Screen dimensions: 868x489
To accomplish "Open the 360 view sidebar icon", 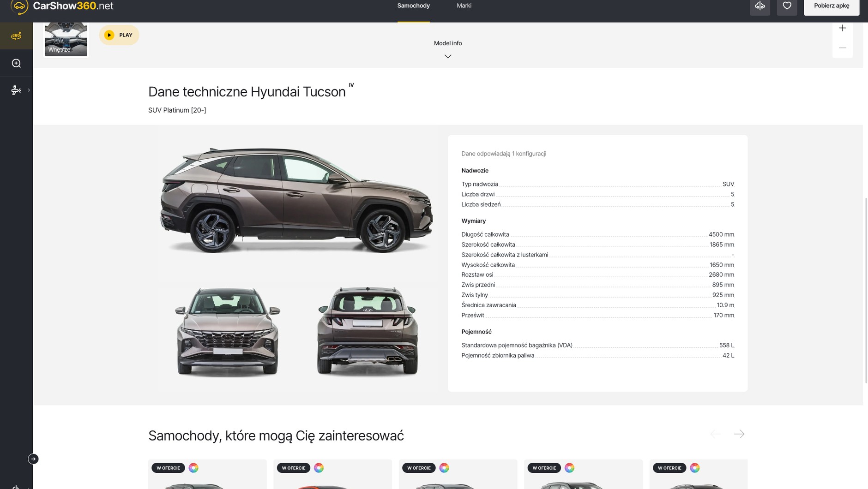I will tap(16, 36).
